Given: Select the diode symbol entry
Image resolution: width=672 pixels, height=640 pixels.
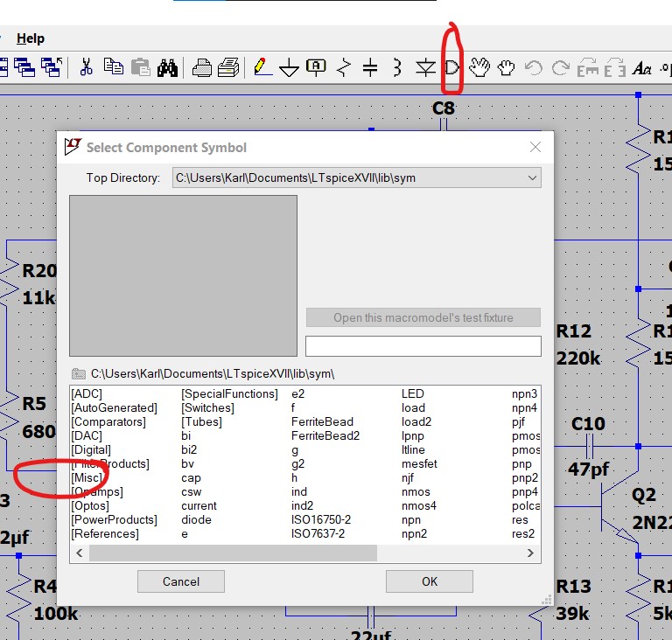Looking at the screenshot, I should pos(196,519).
